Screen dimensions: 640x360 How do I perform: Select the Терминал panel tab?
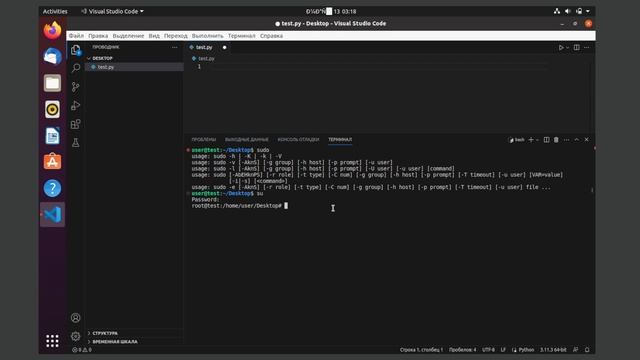340,140
